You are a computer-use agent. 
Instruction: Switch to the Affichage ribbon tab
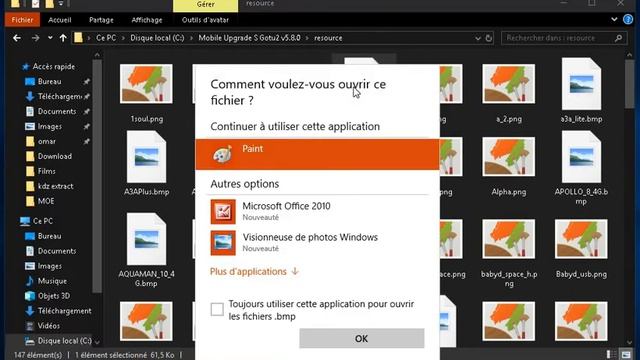147,20
